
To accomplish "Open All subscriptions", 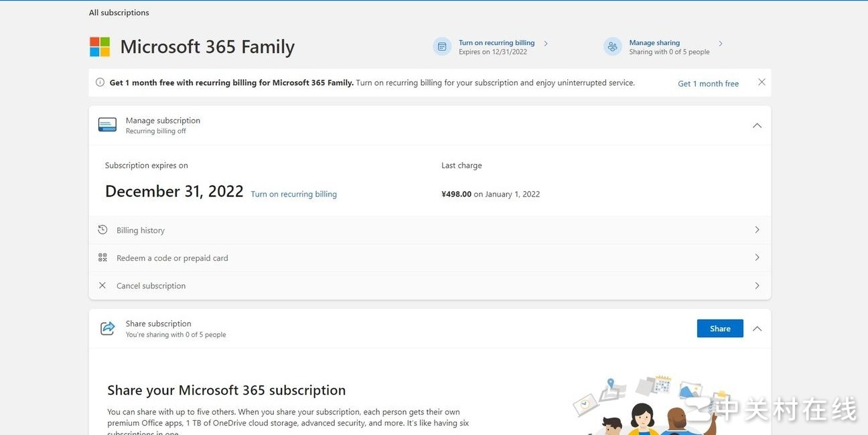I will (119, 12).
